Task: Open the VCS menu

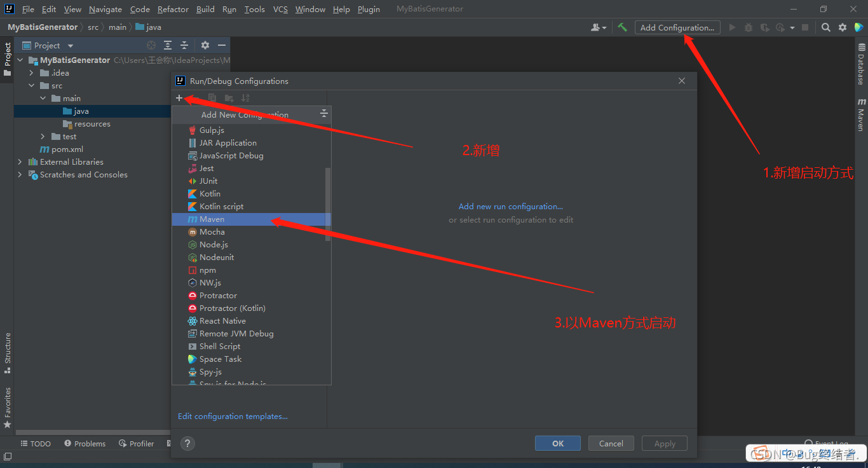Action: [280, 9]
